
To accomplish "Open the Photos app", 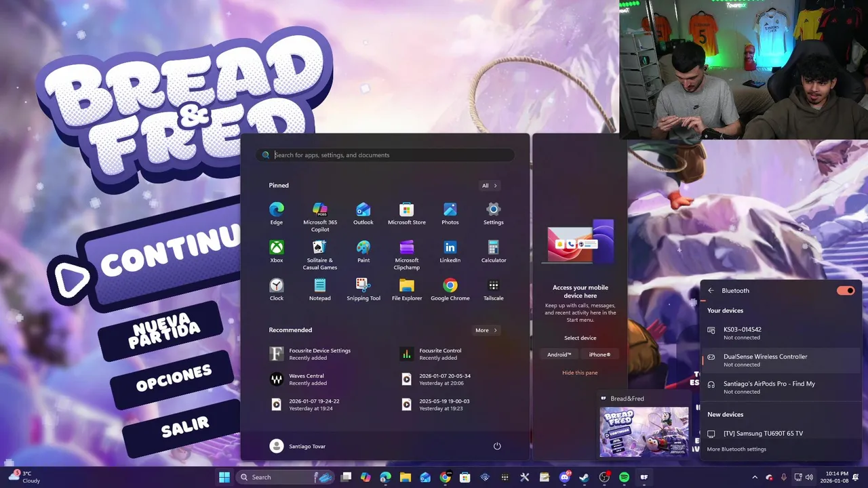I will coord(450,213).
